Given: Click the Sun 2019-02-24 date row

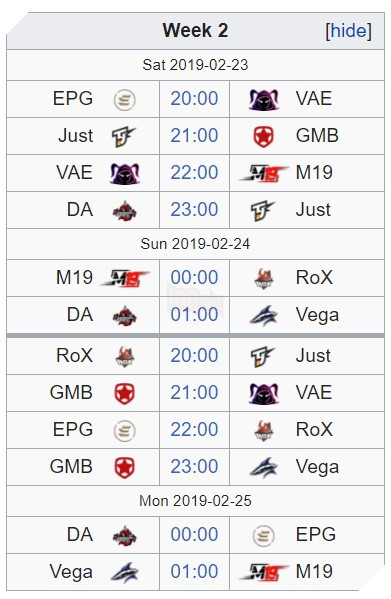Looking at the screenshot, I should pos(195,244).
